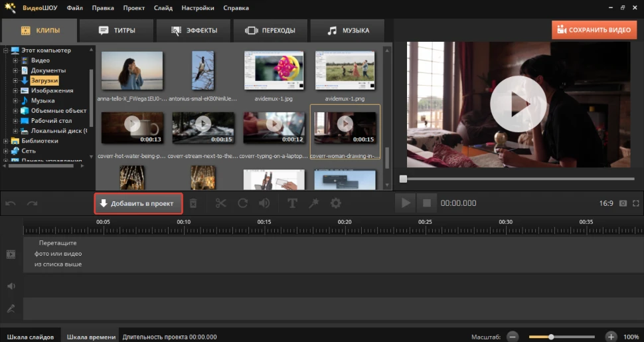The image size is (644, 342).
Task: Click the fullscreen preview icon
Action: pyautogui.click(x=636, y=203)
